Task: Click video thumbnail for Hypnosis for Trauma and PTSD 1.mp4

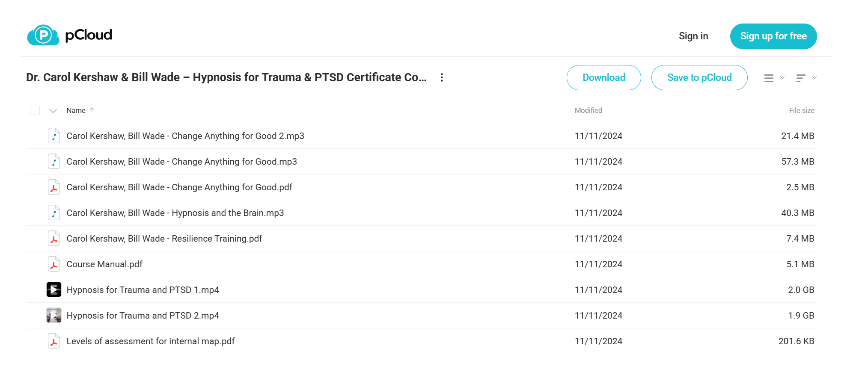Action: pyautogui.click(x=54, y=290)
